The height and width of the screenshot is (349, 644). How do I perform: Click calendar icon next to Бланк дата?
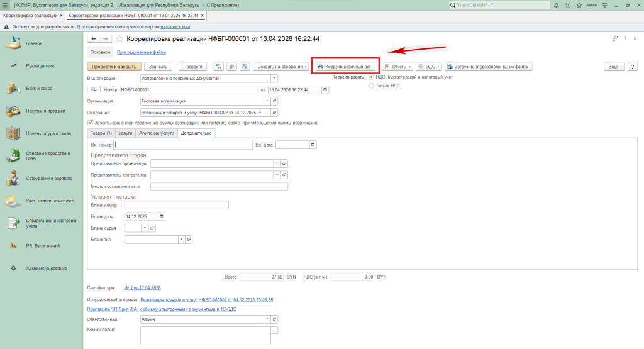[162, 216]
